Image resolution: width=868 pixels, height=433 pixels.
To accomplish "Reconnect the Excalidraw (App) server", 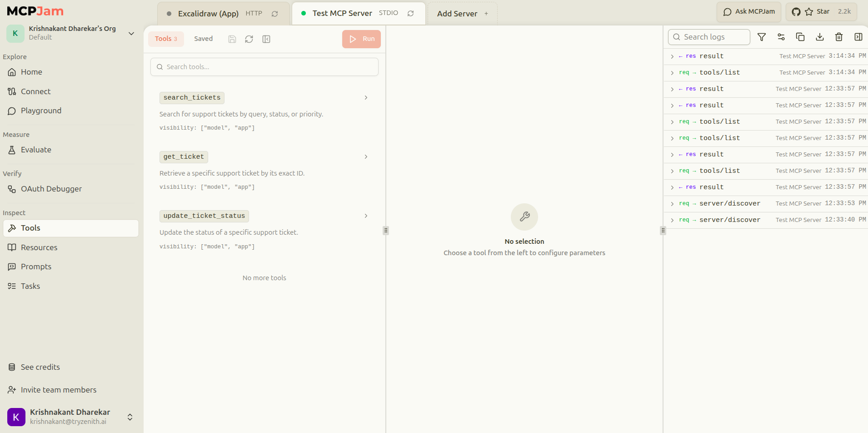I will [275, 14].
